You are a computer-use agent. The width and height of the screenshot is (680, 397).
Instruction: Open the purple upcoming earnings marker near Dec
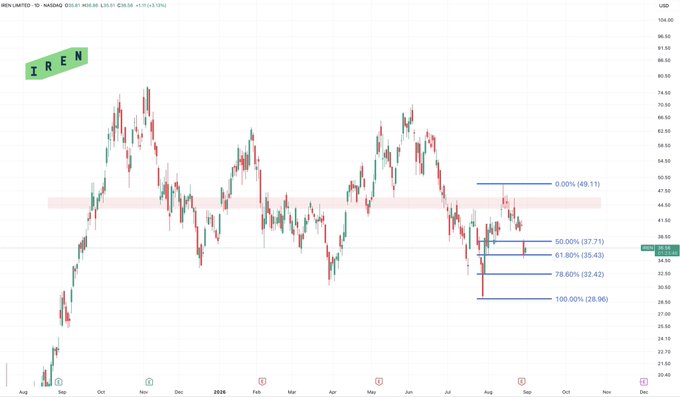click(x=644, y=382)
